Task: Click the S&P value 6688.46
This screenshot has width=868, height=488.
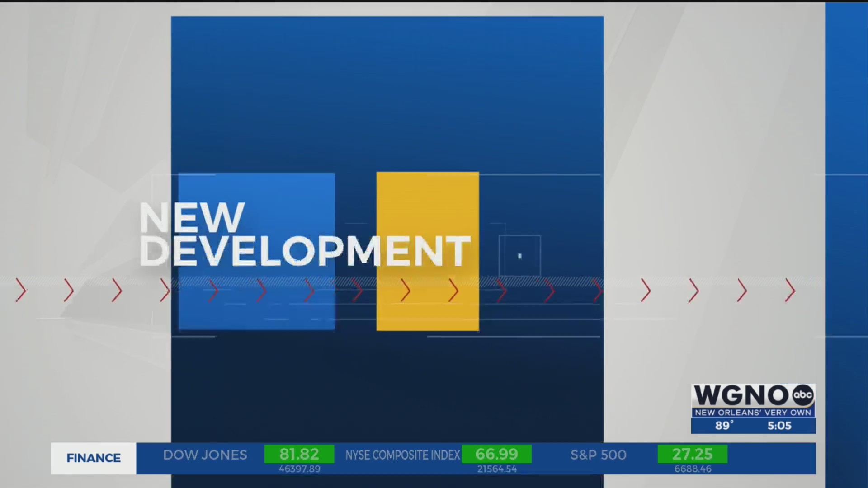Action: coord(693,469)
